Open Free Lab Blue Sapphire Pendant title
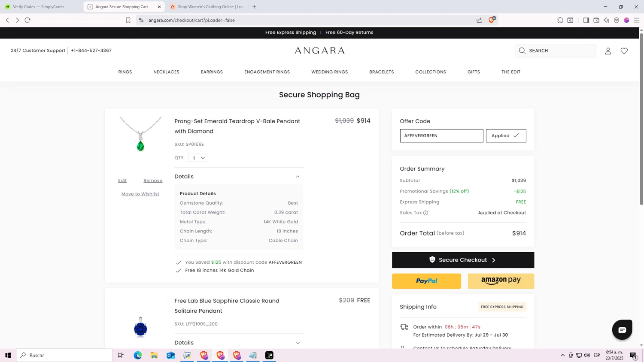This screenshot has height=362, width=644. click(x=227, y=306)
